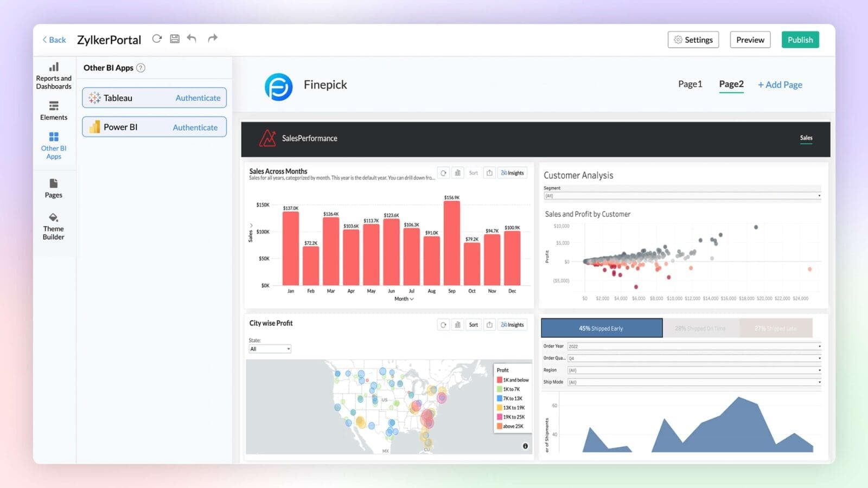
Task: Open the State dropdown set to All
Action: tap(270, 349)
